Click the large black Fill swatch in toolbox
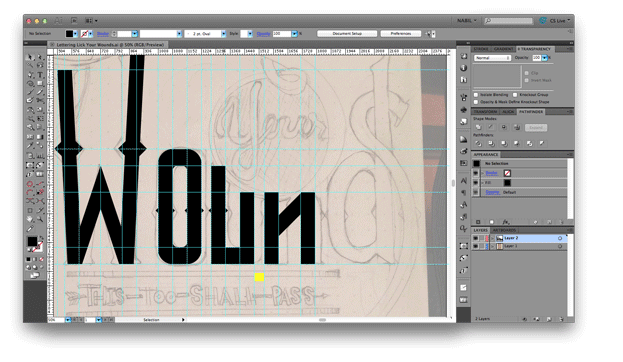The height and width of the screenshot is (362, 623). [x=32, y=241]
